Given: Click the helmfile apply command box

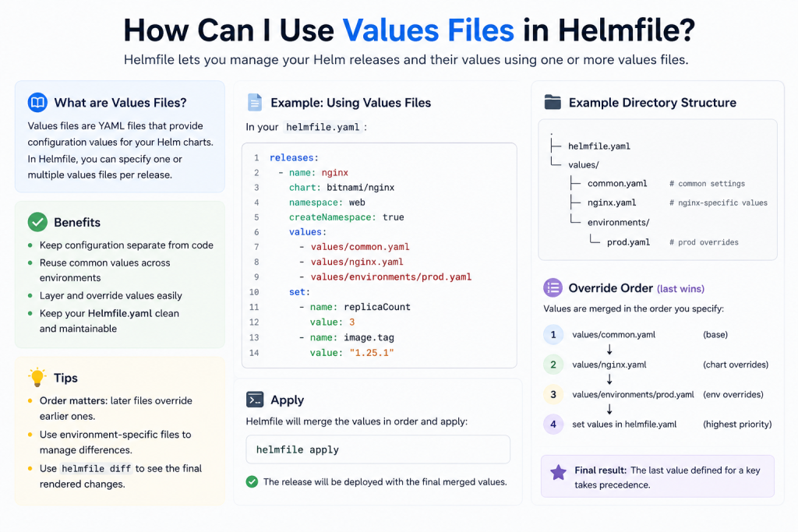Looking at the screenshot, I should pos(378,449).
